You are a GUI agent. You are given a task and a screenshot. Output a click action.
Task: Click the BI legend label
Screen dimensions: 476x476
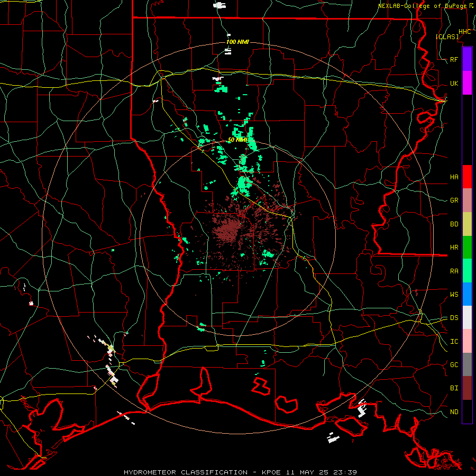454,388
